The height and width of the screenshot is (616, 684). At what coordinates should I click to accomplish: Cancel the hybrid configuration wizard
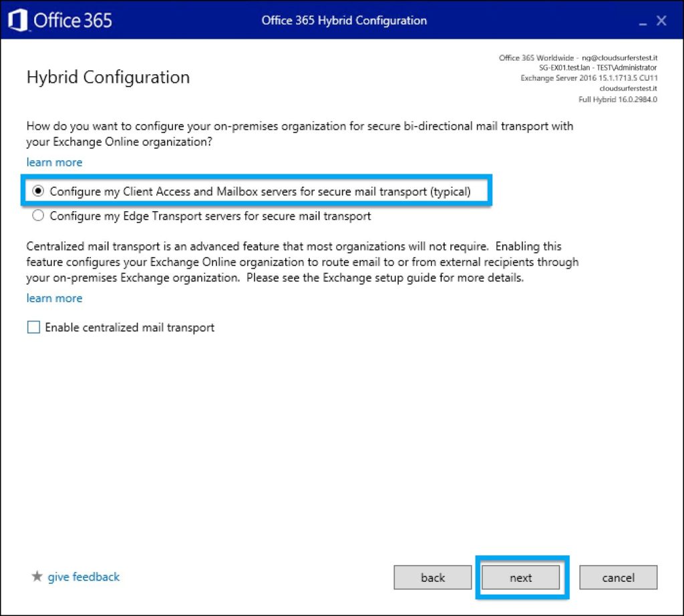click(618, 578)
